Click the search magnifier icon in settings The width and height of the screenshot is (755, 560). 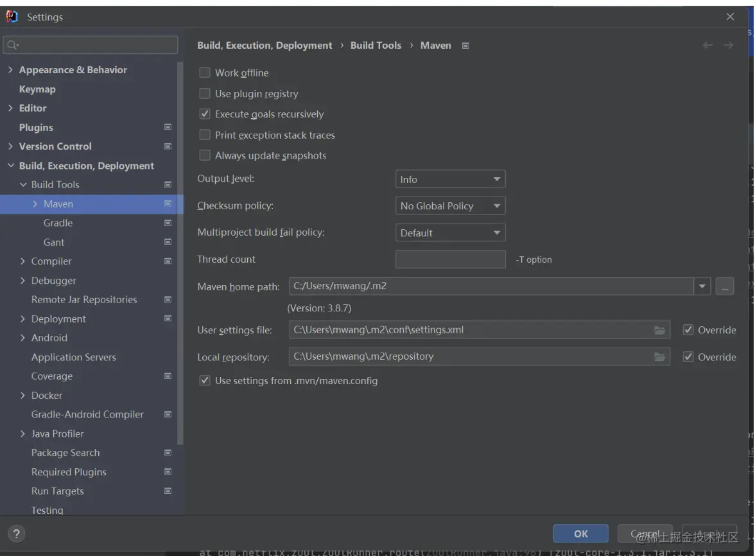click(13, 45)
